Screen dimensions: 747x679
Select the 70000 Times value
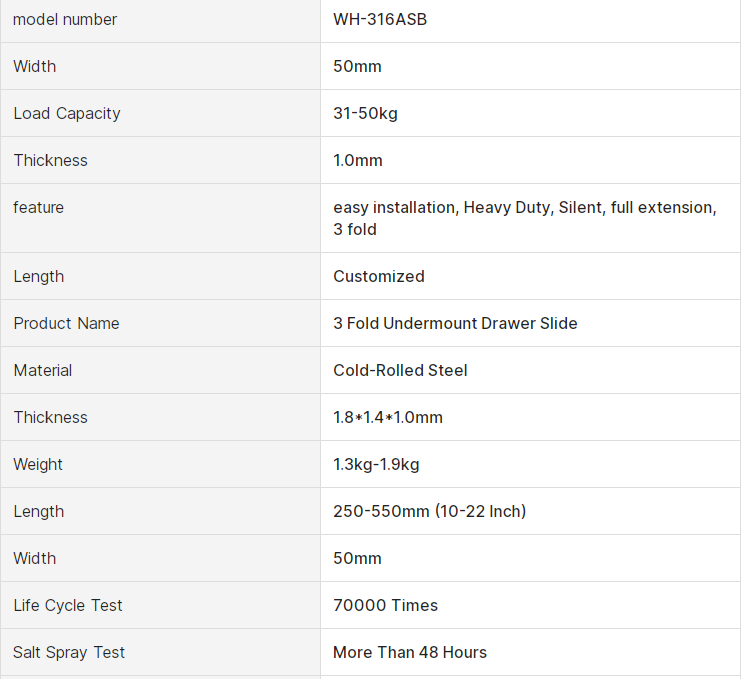pos(385,605)
